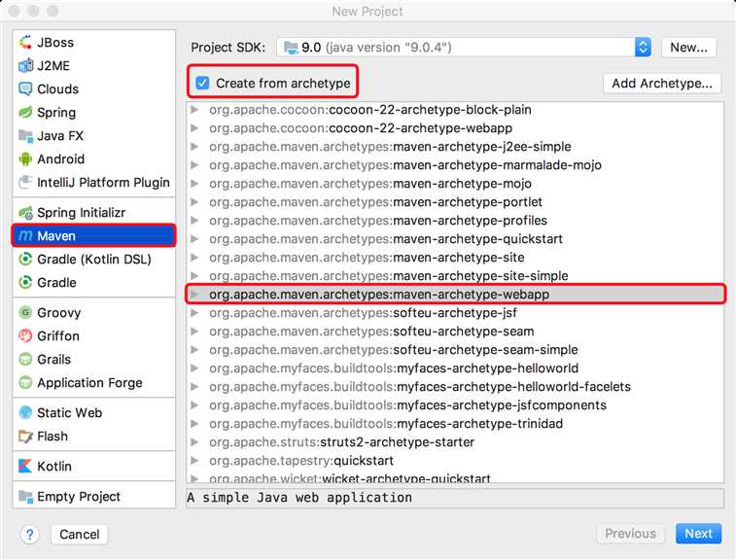Select org.apache.tapestry:quickstart row
736x560 pixels.
tap(455, 461)
